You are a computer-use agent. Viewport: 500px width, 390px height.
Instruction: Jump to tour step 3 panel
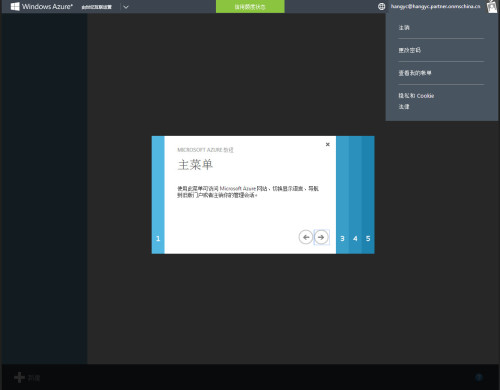point(342,195)
